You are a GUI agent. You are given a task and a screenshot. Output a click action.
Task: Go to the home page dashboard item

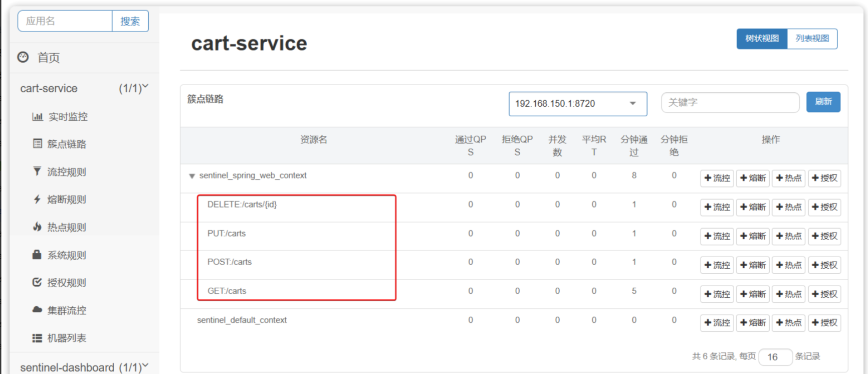point(48,58)
